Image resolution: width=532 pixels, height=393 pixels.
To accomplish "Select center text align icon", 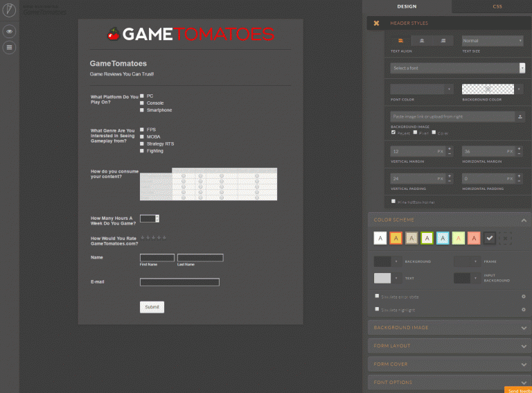I will pyautogui.click(x=422, y=41).
